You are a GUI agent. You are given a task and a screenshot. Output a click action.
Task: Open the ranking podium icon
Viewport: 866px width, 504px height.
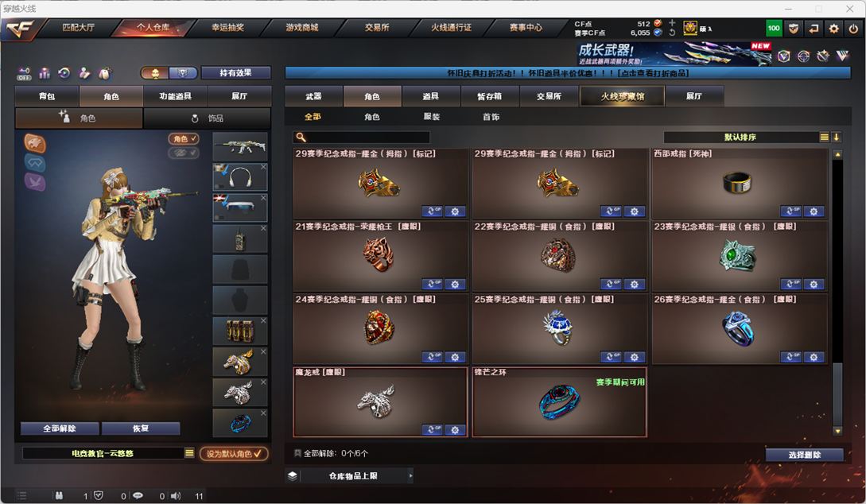(45, 73)
